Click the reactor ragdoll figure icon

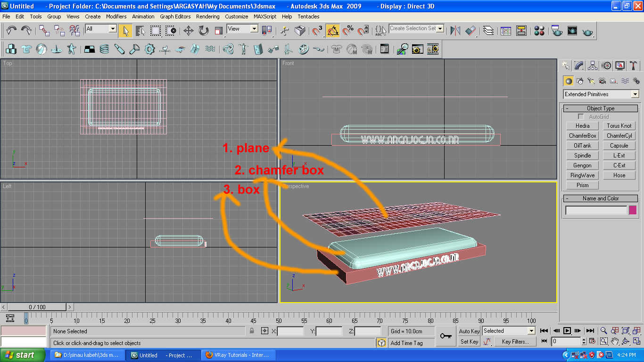[243, 49]
